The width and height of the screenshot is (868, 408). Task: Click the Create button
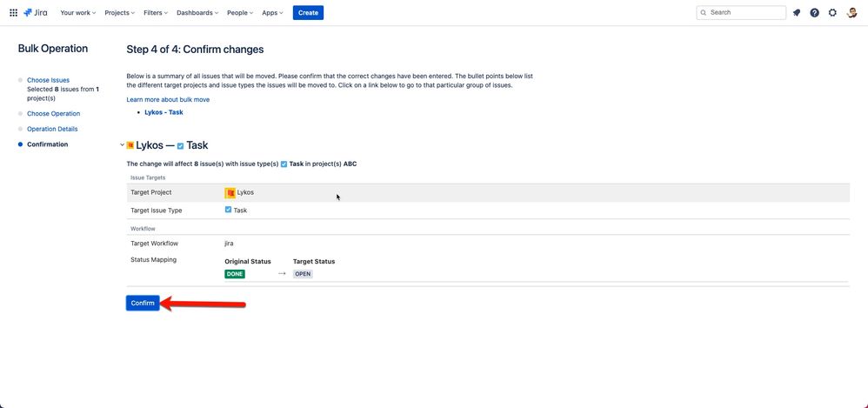pos(309,13)
